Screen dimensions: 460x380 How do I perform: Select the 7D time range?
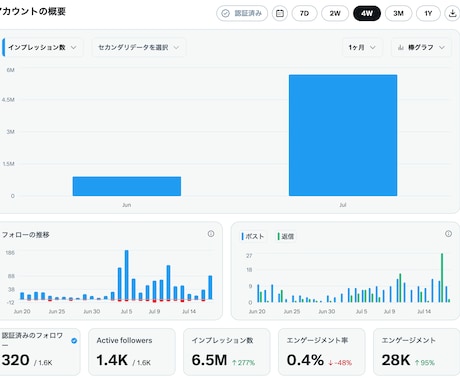click(304, 13)
